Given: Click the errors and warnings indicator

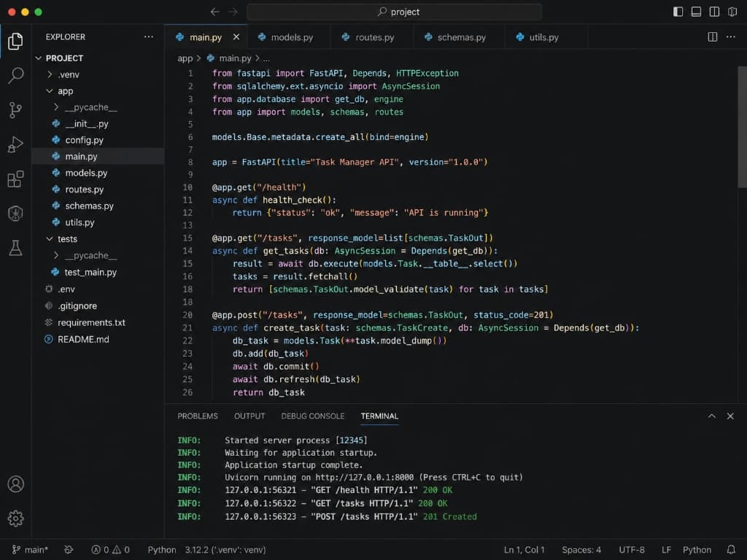Looking at the screenshot, I should (111, 550).
